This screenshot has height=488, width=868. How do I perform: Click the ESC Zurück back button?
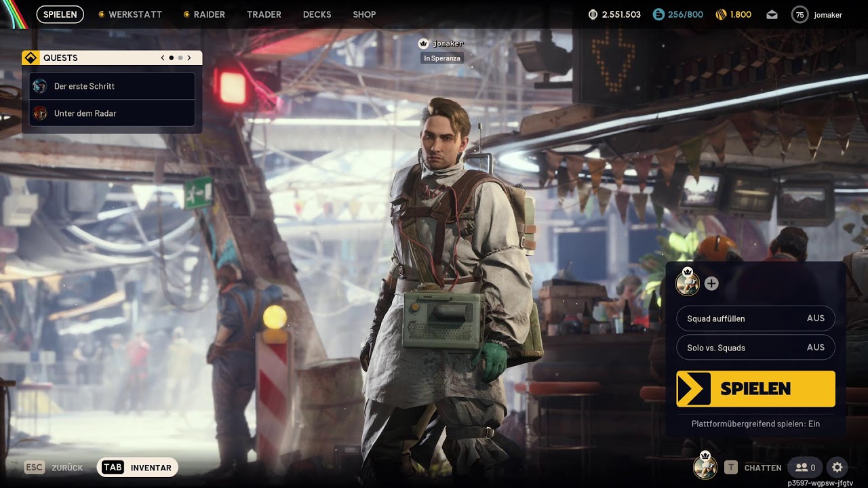click(54, 468)
